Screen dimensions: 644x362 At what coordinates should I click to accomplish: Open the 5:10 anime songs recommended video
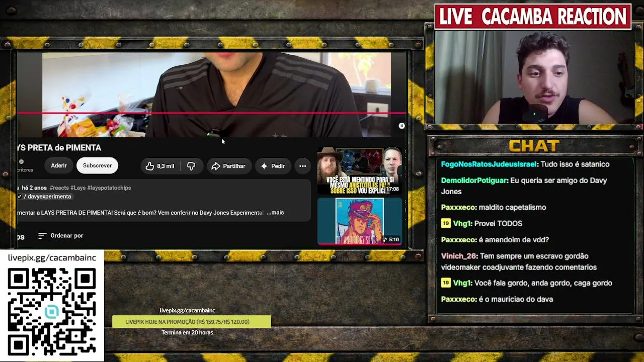360,221
